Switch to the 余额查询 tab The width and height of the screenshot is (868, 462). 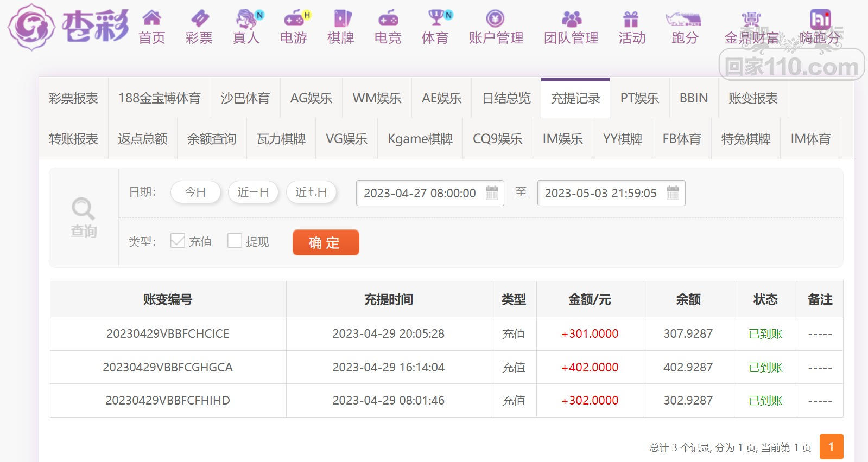click(212, 139)
